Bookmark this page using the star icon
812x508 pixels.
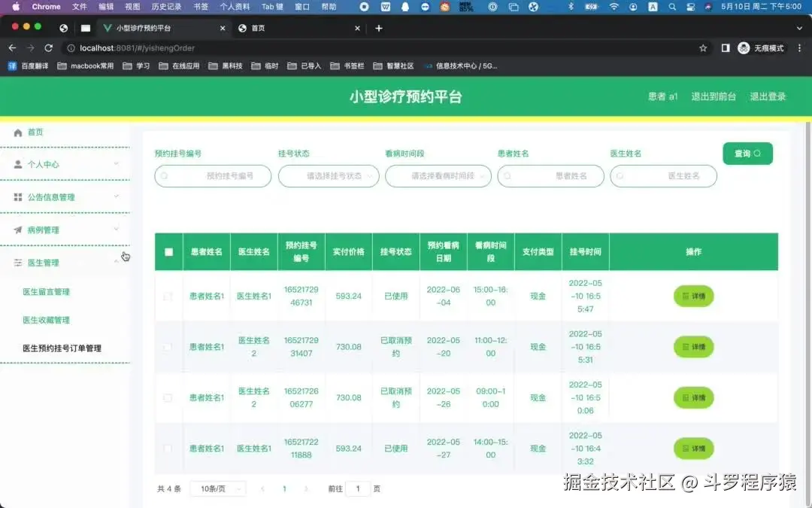point(703,48)
